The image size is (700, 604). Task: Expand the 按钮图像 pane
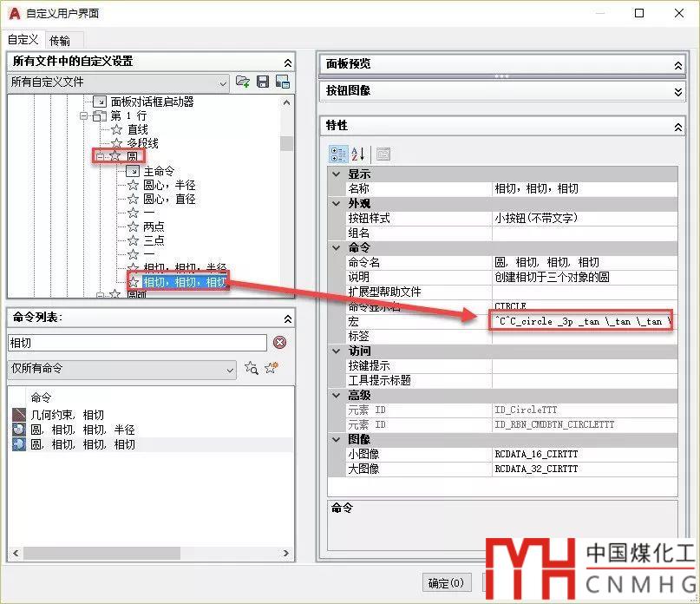[x=677, y=92]
